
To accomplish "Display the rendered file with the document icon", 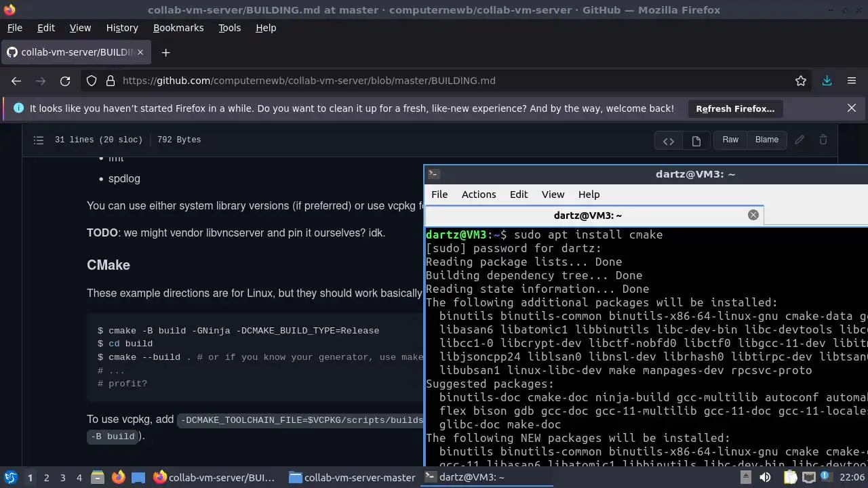I will [x=696, y=140].
